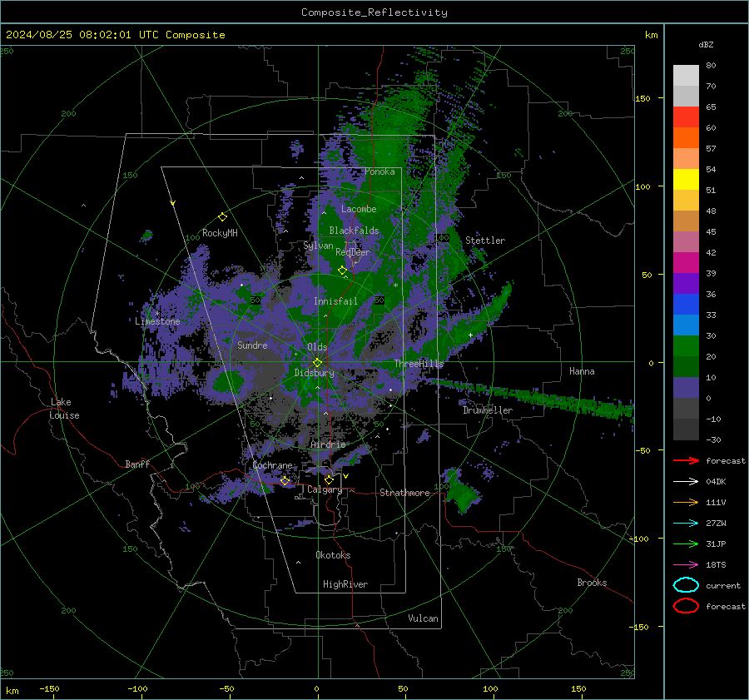Image resolution: width=749 pixels, height=700 pixels.
Task: Click the Lake Louise label
Action: (x=65, y=409)
